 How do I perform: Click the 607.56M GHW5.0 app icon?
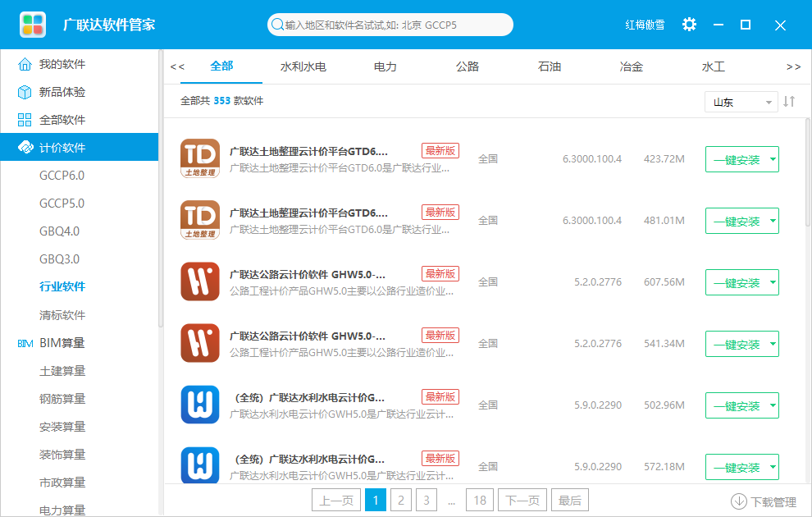pos(200,281)
